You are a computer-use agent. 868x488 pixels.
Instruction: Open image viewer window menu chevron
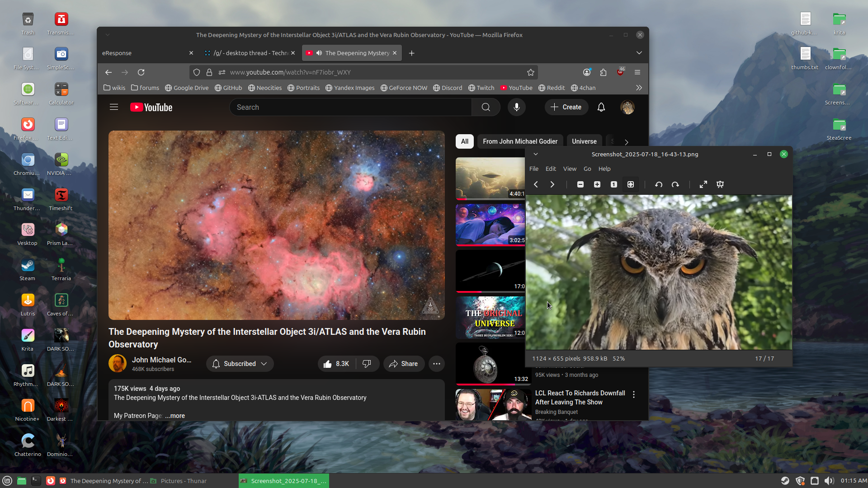pyautogui.click(x=536, y=154)
